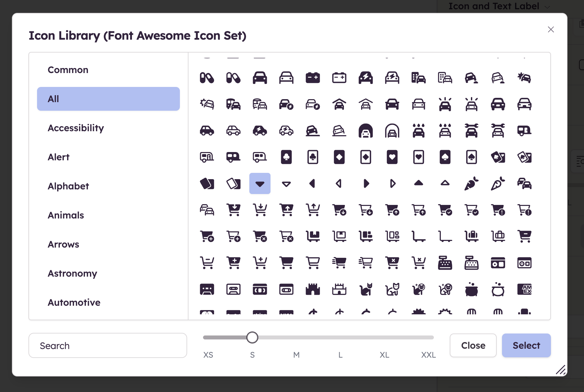
Task: Choose the solid carrot icon
Action: 471,183
